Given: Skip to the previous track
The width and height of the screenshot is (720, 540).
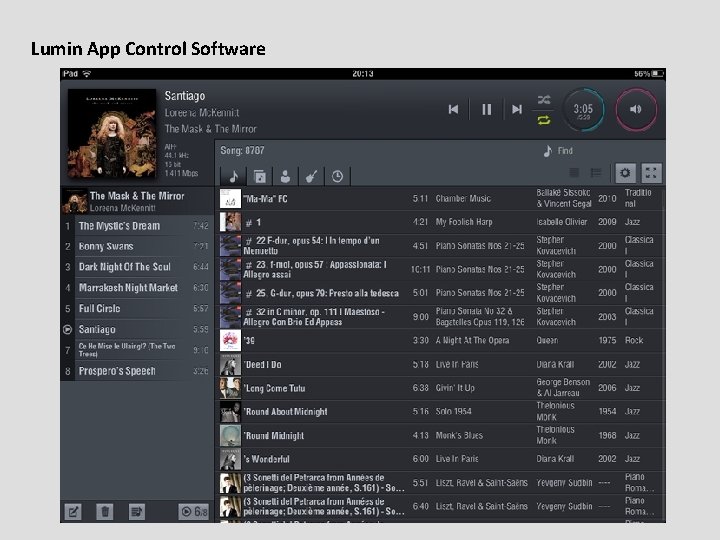Looking at the screenshot, I should pos(453,109).
